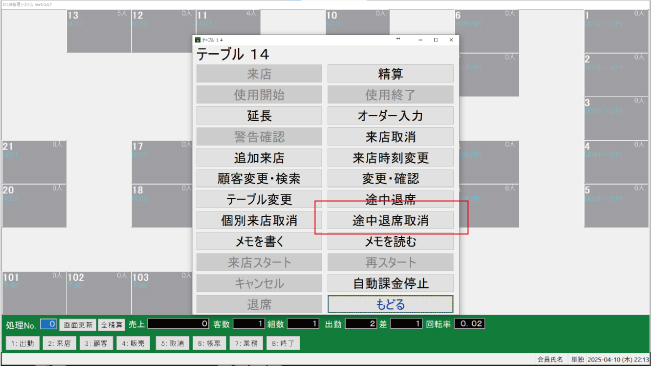This screenshot has width=651, height=366.
Task: Open メモを読む
Action: 390,242
